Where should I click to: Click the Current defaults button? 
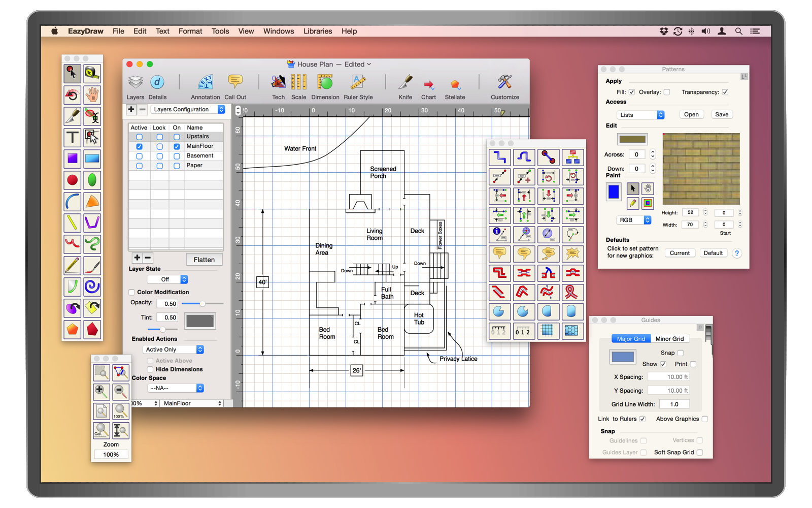(680, 253)
